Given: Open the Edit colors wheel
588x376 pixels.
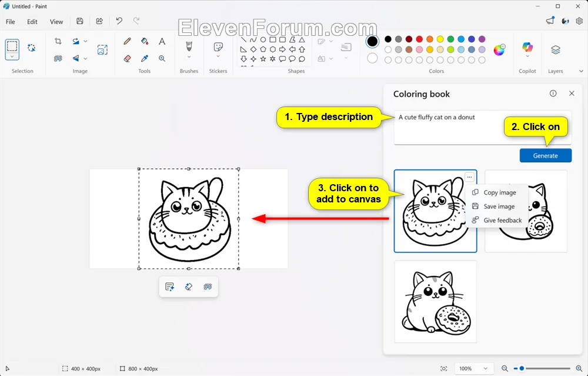Looking at the screenshot, I should (499, 49).
